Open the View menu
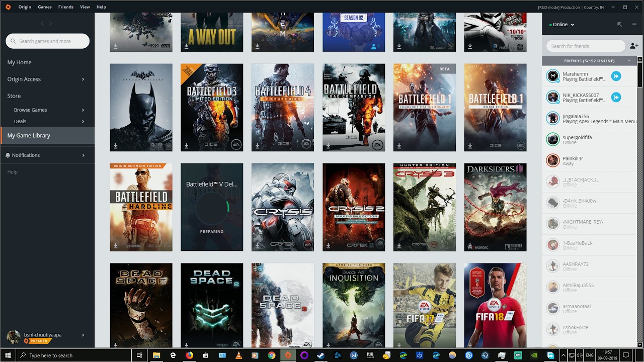 85,7
